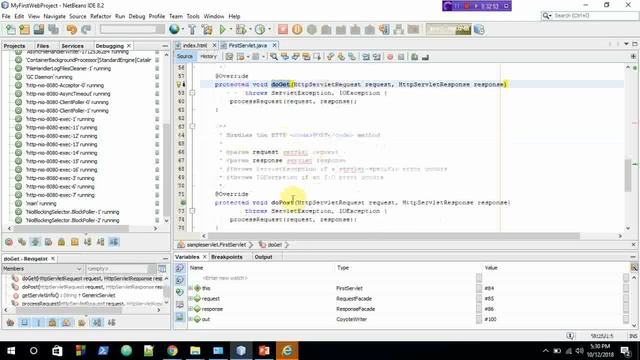The height and width of the screenshot is (360, 640).
Task: Switch to the Output tab
Action: point(263,257)
